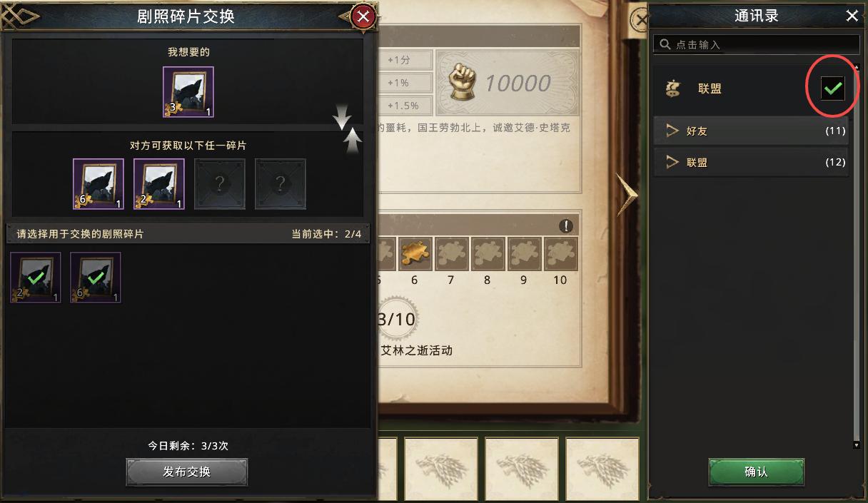Image resolution: width=868 pixels, height=503 pixels.
Task: Click the green 确认 button
Action: 756,472
